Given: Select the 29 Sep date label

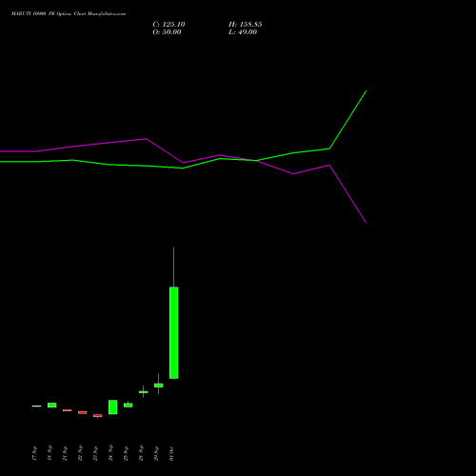Looking at the screenshot, I should coord(156,453).
